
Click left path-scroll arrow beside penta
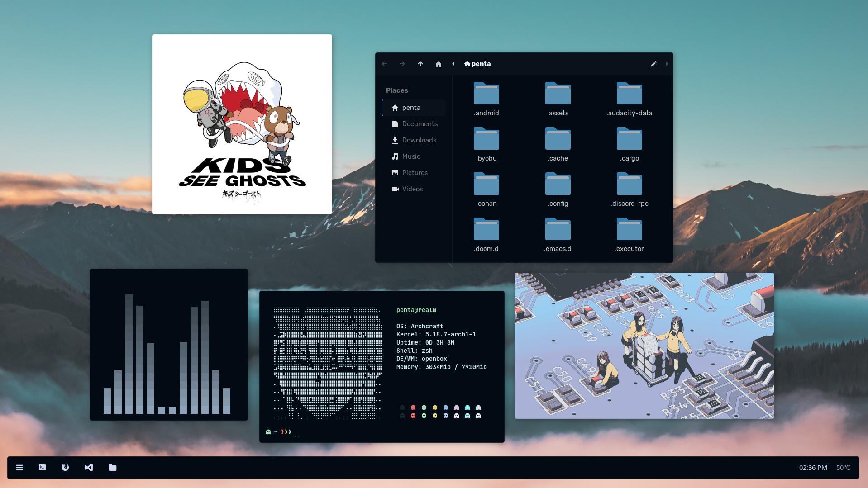[x=453, y=64]
